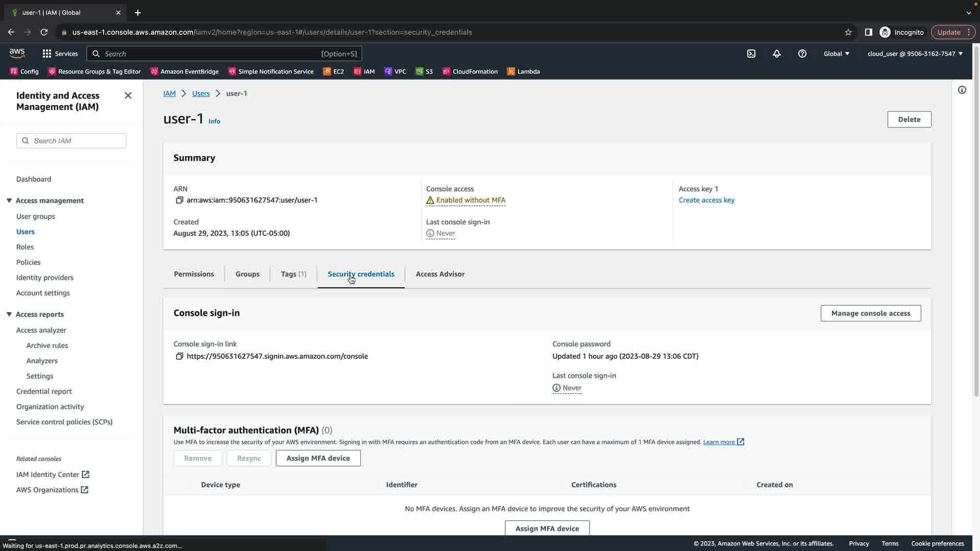Click the first Assign MFA device button
Image resolution: width=980 pixels, height=551 pixels.
(318, 458)
